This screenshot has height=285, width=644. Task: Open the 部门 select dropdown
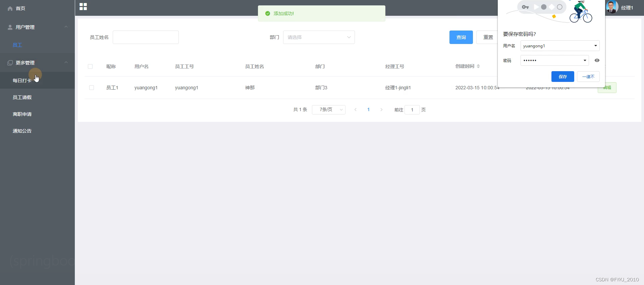(319, 37)
